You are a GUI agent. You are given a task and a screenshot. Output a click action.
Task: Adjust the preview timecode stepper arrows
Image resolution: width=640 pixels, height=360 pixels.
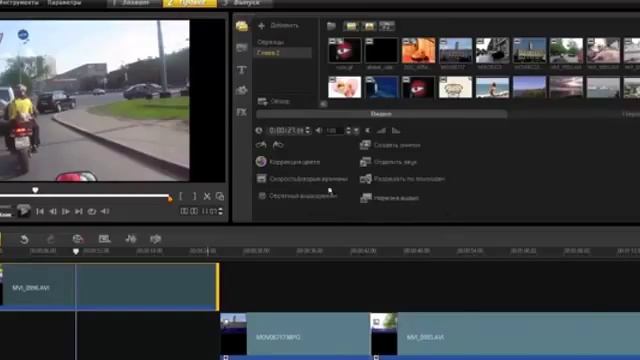(221, 211)
